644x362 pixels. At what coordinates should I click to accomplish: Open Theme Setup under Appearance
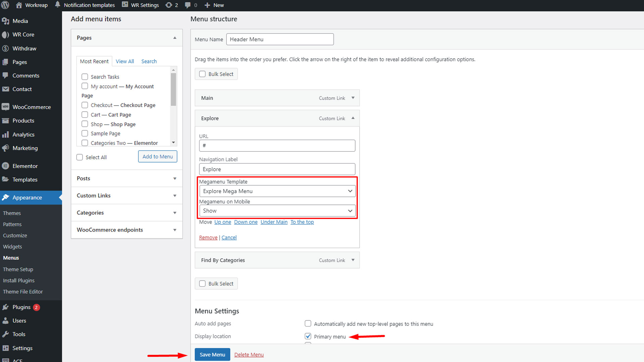tap(18, 269)
